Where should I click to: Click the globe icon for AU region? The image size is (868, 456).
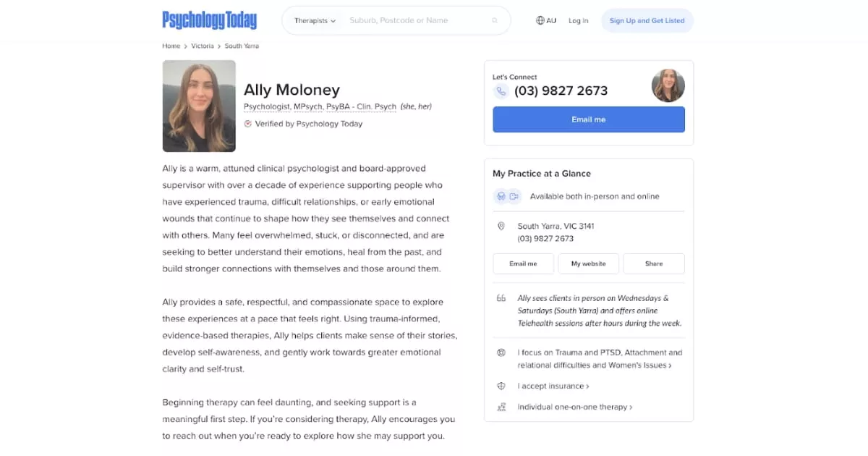540,21
